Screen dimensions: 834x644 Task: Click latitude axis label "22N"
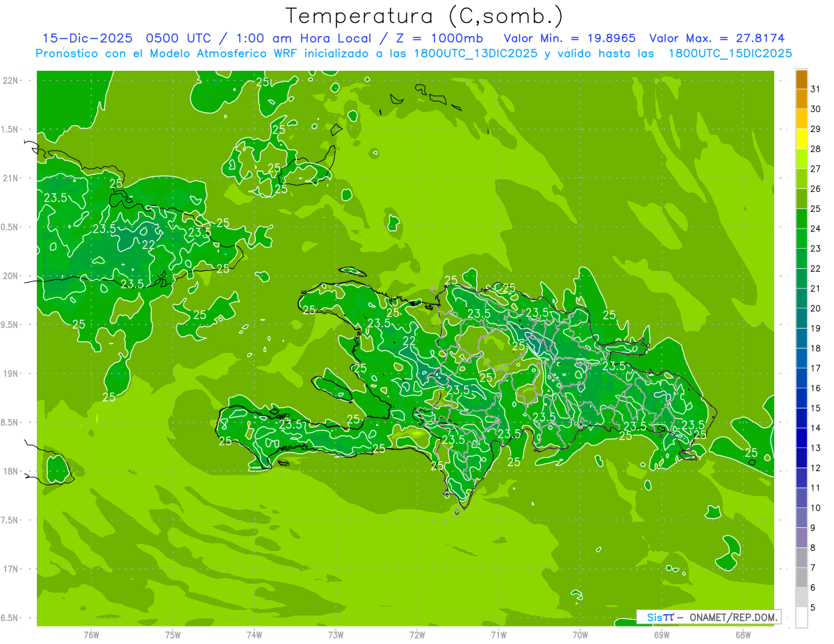(12, 81)
